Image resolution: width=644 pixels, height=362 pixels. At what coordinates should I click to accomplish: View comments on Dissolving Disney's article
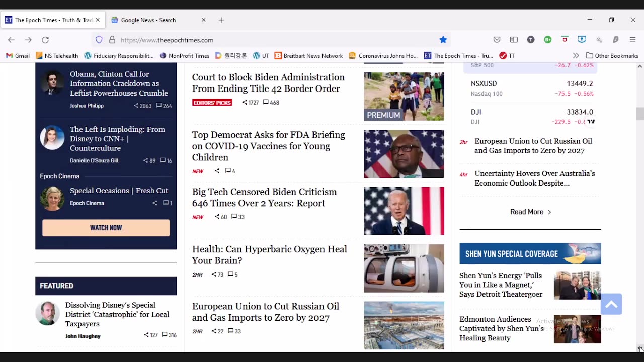169,335
